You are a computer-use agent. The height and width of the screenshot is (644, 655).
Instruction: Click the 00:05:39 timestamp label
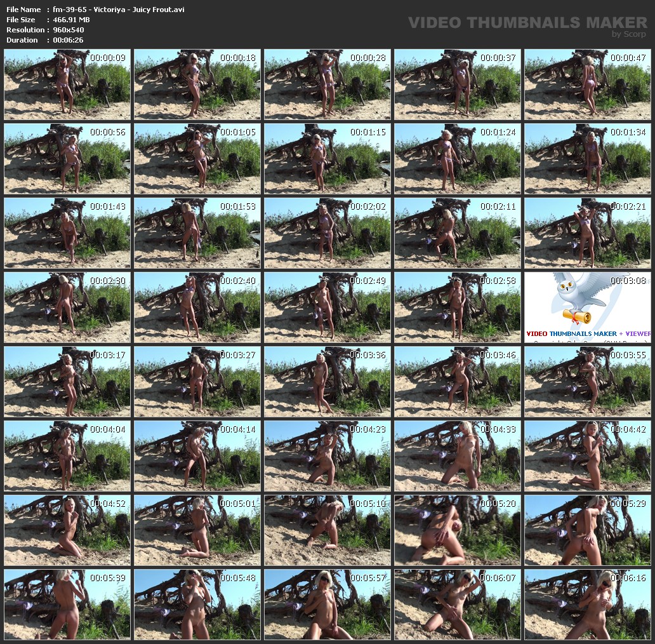(107, 578)
